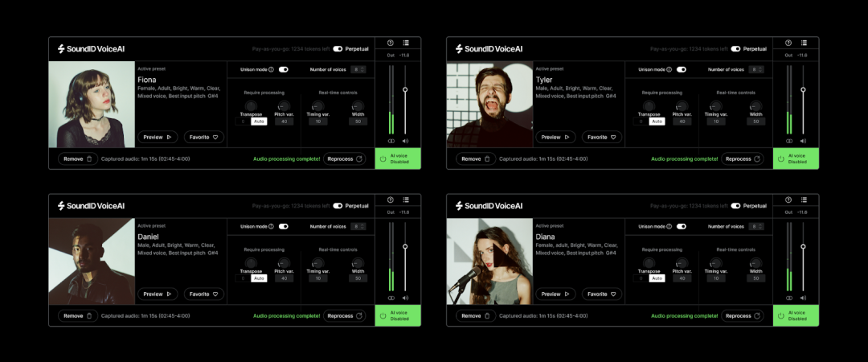Viewport: 868px width, 362px height.
Task: Select Auto transpose in Daniel panel
Action: 259,278
